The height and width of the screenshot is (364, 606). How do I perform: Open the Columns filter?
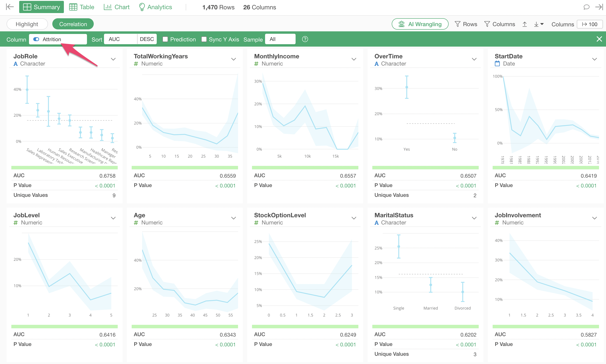point(499,24)
